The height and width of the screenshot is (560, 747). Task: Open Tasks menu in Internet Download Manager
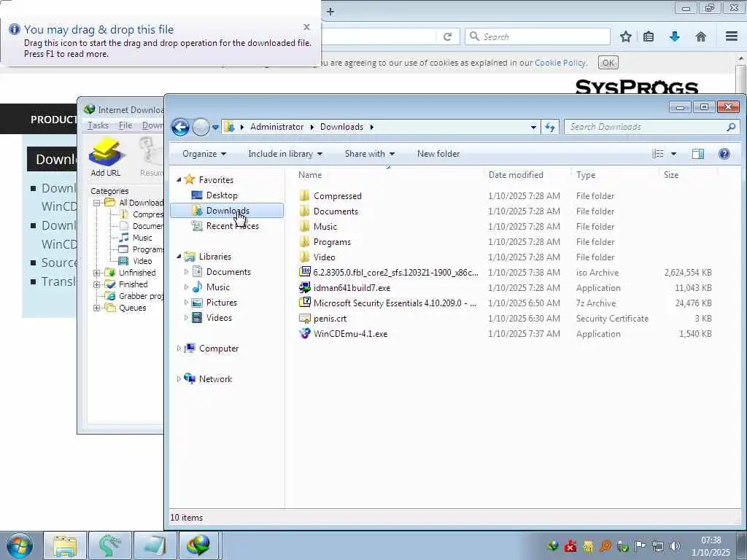(98, 125)
